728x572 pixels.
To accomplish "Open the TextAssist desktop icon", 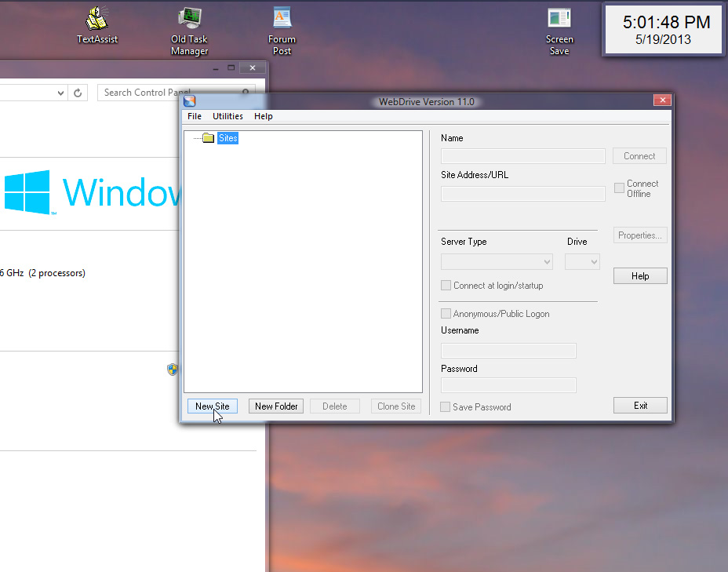I will click(97, 26).
